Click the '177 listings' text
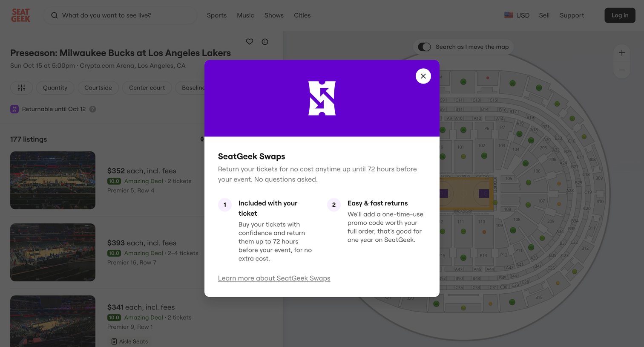This screenshot has width=644, height=347. (29, 139)
